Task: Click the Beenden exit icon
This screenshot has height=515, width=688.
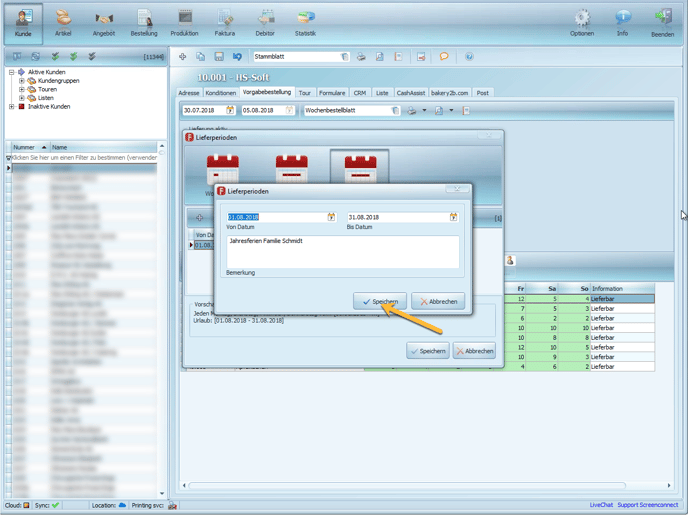Action: click(662, 22)
